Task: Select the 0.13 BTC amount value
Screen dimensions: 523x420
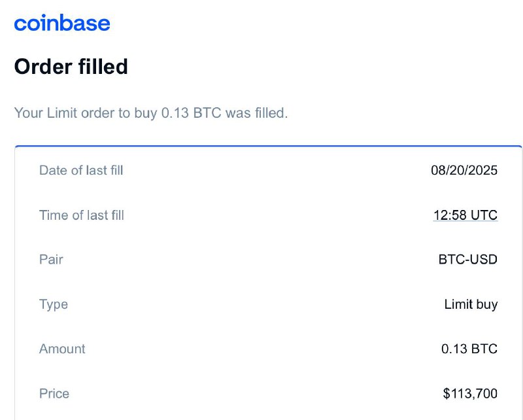Action: tap(469, 349)
